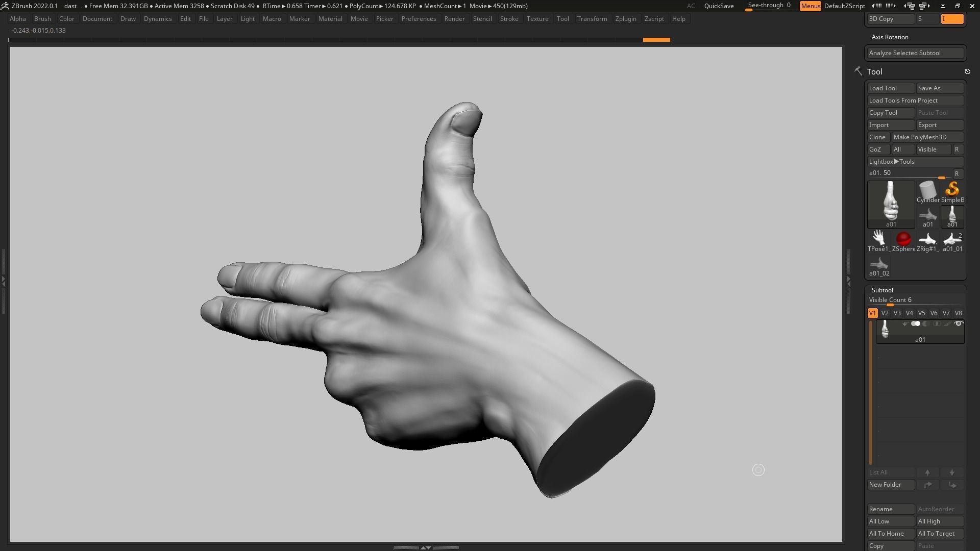Click the Subtool list scrollbar
This screenshot has height=551, width=980.
coord(871,393)
